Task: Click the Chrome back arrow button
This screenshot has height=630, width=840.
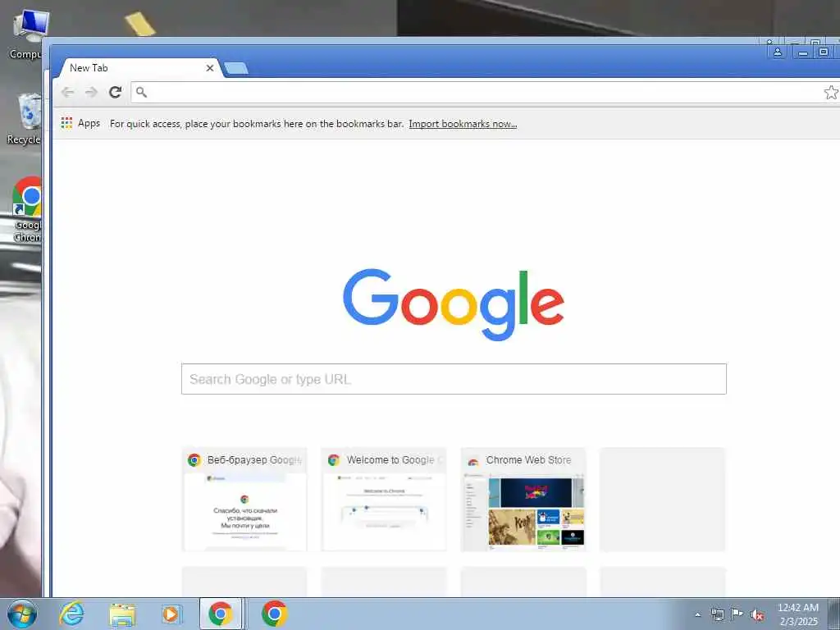Action: (67, 92)
